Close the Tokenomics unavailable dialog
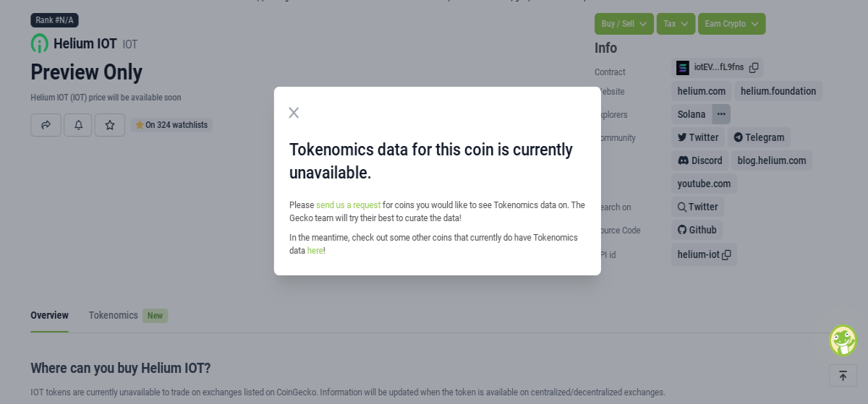This screenshot has height=404, width=868. coord(294,113)
